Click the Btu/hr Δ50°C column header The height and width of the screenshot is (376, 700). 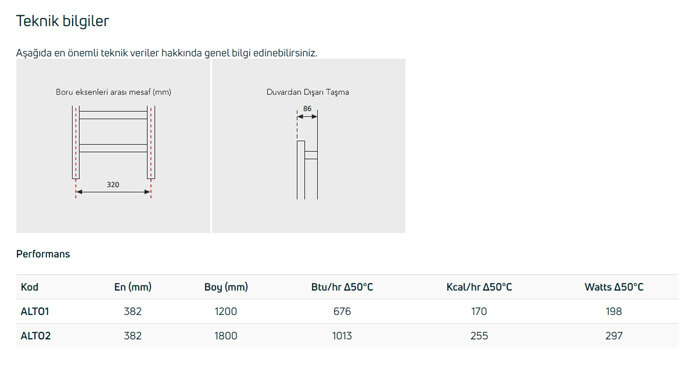click(342, 287)
